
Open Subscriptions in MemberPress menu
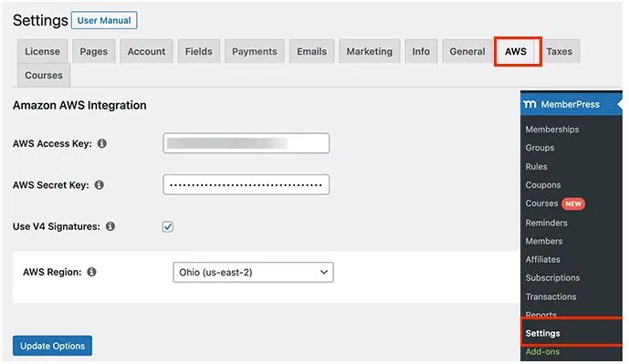point(552,277)
